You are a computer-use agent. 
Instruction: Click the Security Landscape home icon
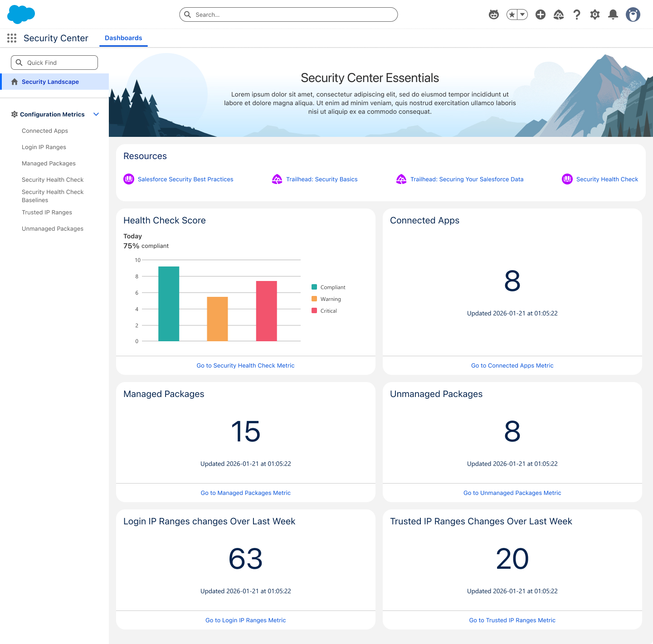15,82
